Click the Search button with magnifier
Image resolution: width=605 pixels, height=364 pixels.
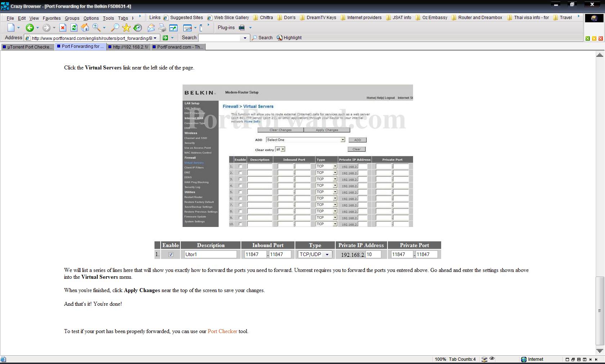coord(262,38)
